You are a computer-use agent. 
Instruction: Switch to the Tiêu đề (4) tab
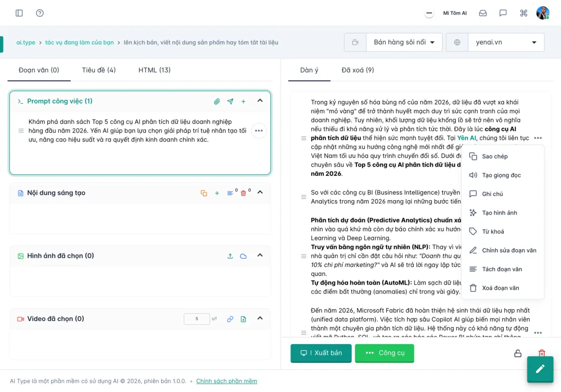(99, 70)
